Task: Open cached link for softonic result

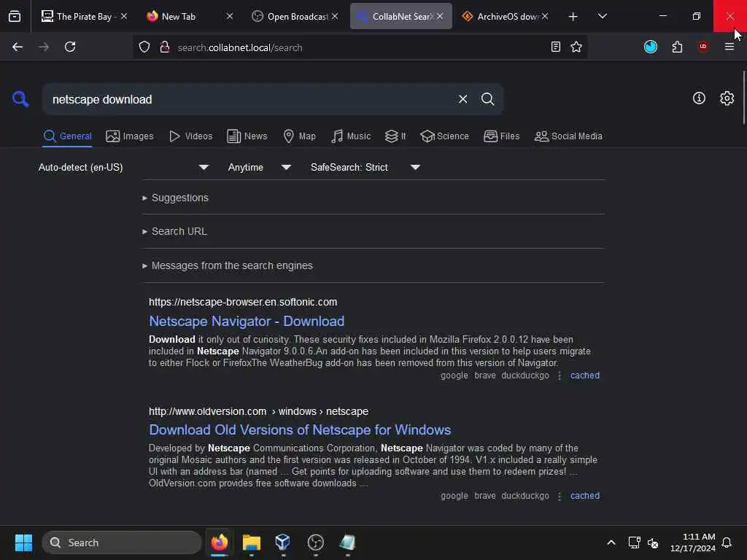Action: click(x=585, y=376)
